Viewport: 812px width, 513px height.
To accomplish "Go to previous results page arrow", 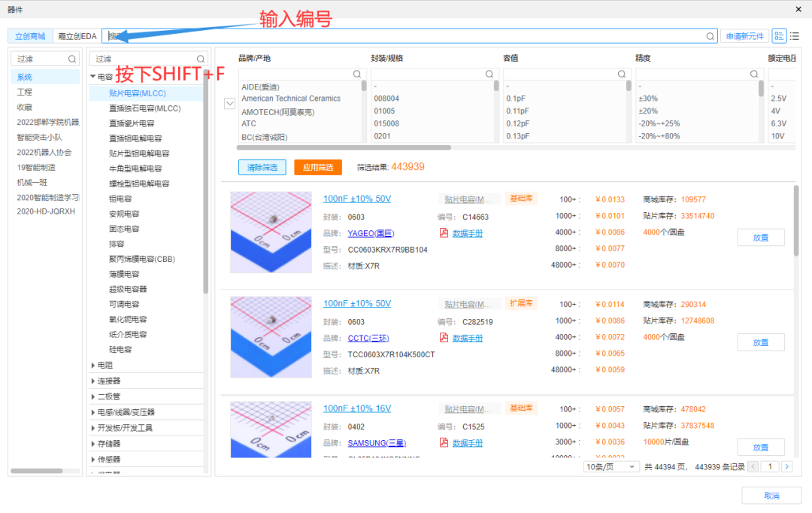I will [x=753, y=466].
